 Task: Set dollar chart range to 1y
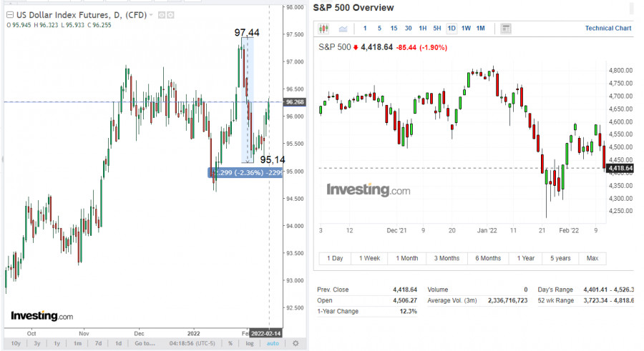pos(57,343)
